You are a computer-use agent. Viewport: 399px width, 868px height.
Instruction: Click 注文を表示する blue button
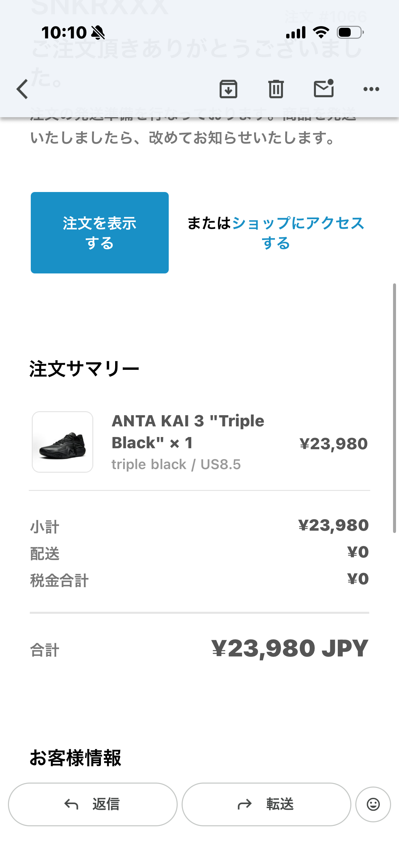[100, 232]
